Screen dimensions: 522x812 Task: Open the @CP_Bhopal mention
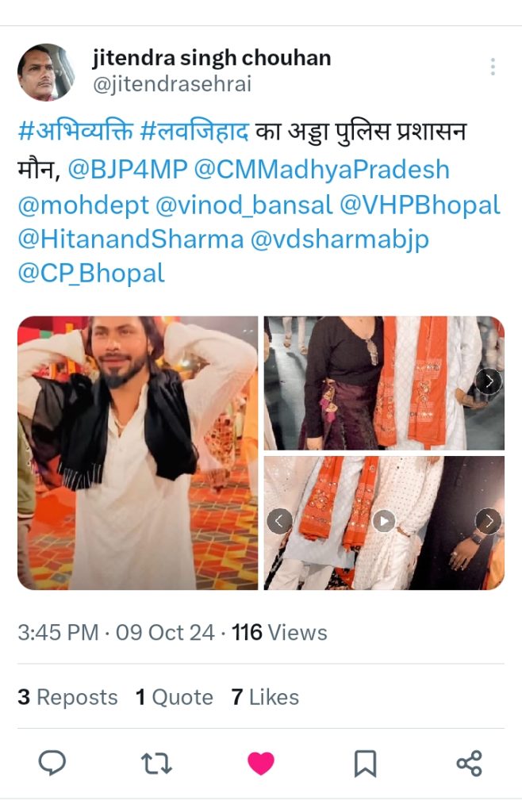[x=91, y=273]
